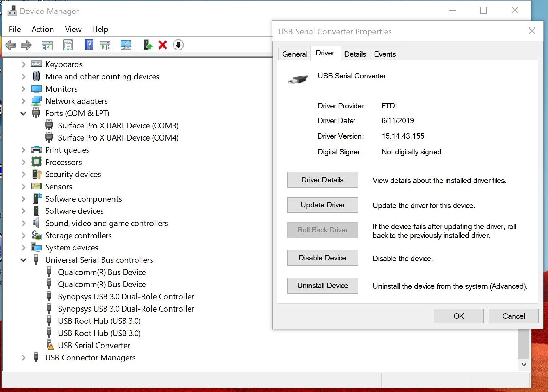Screen dimensions: 548x392
Task: Click the Print queues printer icon
Action: click(x=36, y=150)
